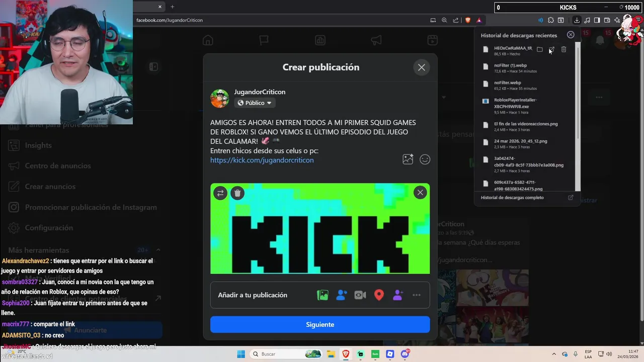This screenshot has height=362, width=644.
Task: Click the taskbar Buscar search box
Action: (x=287, y=354)
